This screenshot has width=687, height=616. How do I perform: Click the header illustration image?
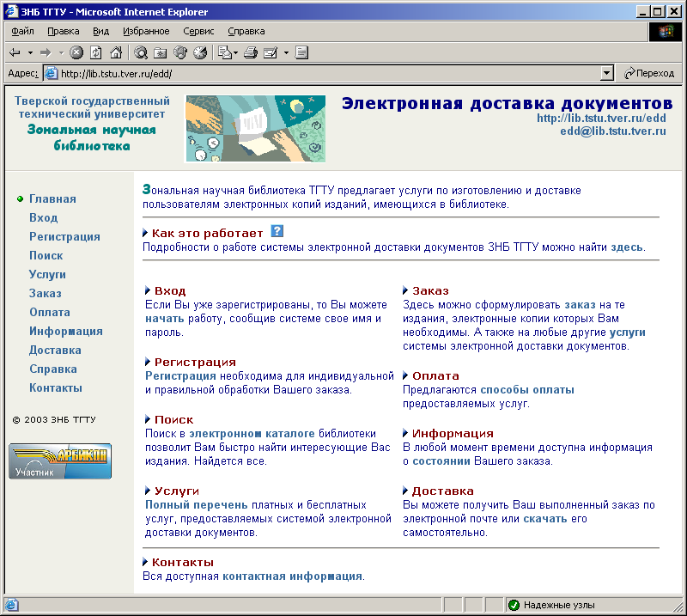[255, 129]
